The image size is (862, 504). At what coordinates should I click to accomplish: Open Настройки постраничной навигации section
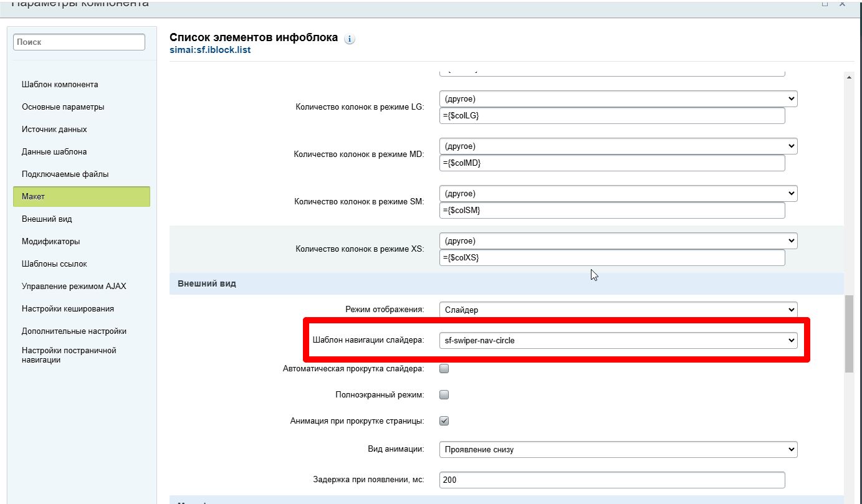click(69, 355)
